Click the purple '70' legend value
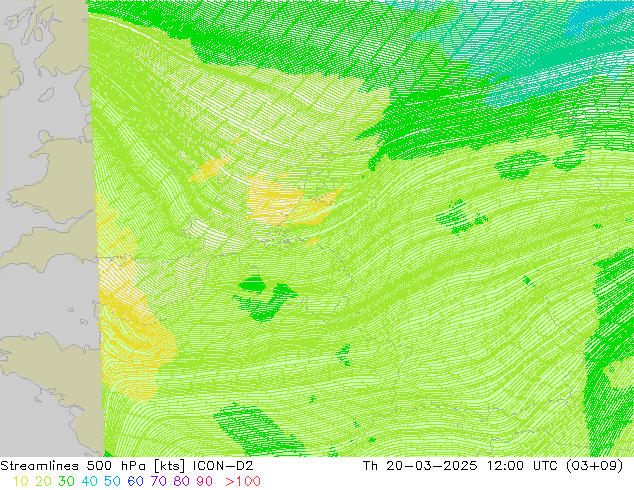The image size is (634, 490). [x=158, y=481]
